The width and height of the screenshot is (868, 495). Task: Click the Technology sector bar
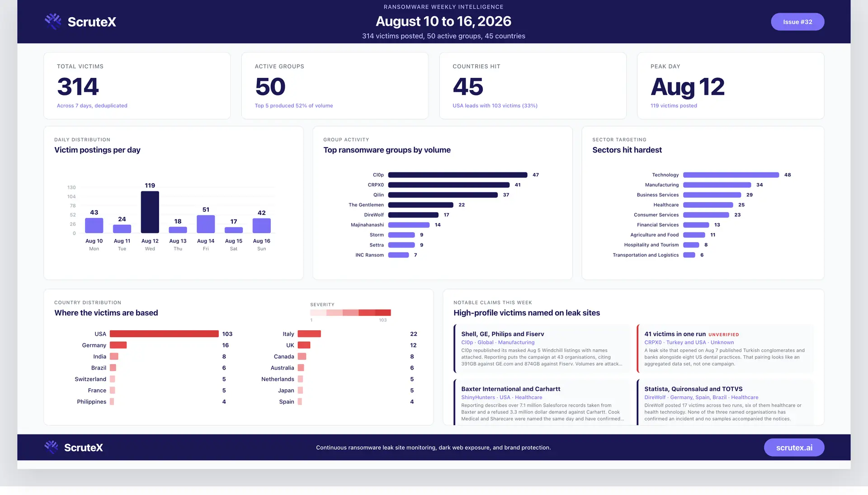[x=731, y=175]
